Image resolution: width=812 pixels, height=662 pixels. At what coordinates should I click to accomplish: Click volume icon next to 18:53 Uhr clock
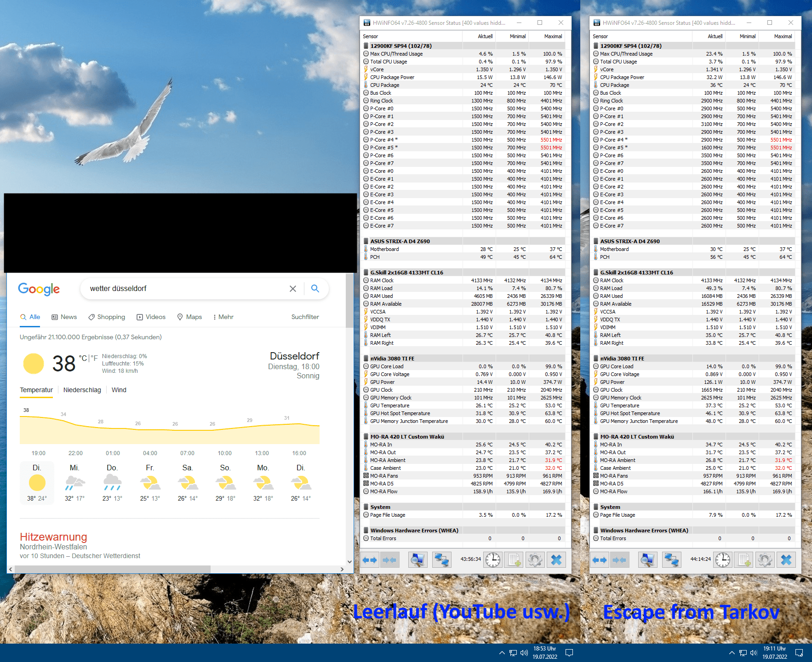click(x=524, y=652)
